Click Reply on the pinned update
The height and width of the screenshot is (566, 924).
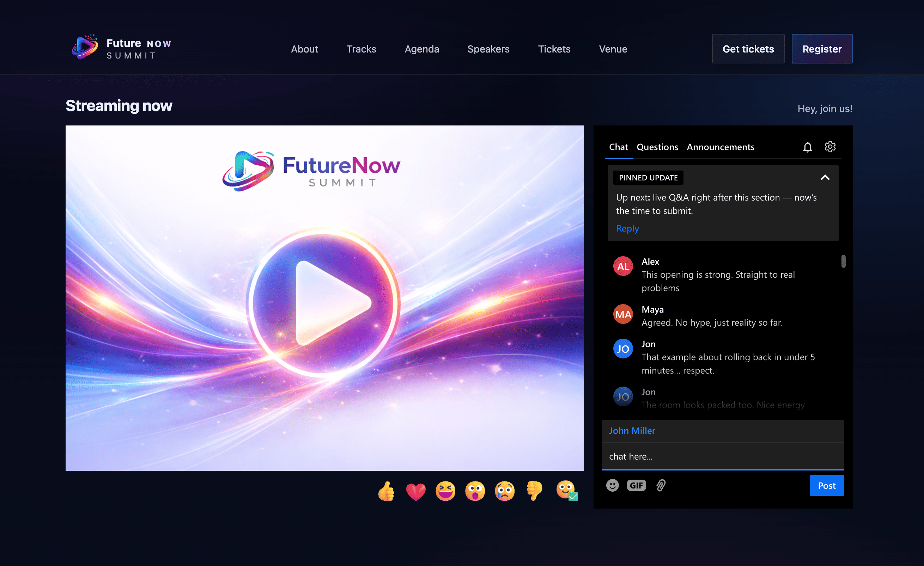[x=627, y=228]
